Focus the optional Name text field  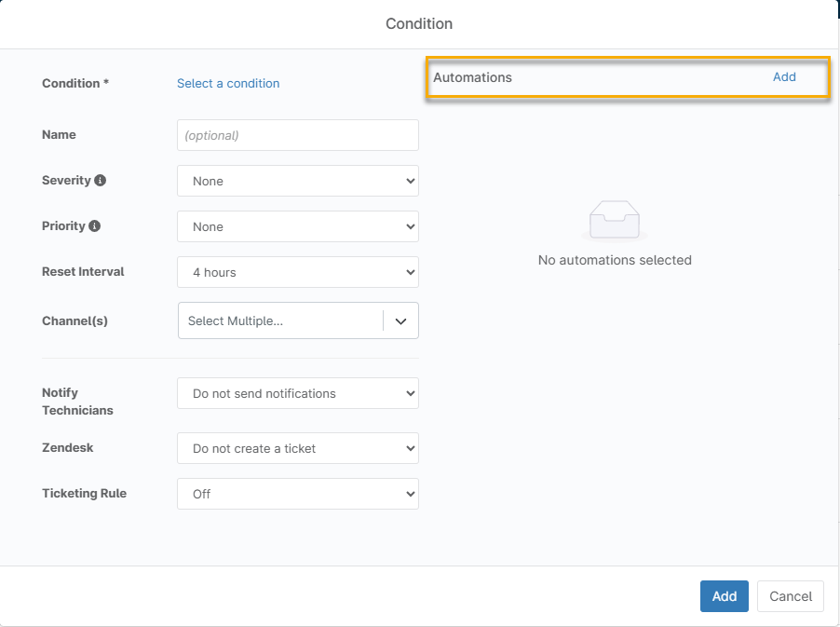tap(298, 136)
